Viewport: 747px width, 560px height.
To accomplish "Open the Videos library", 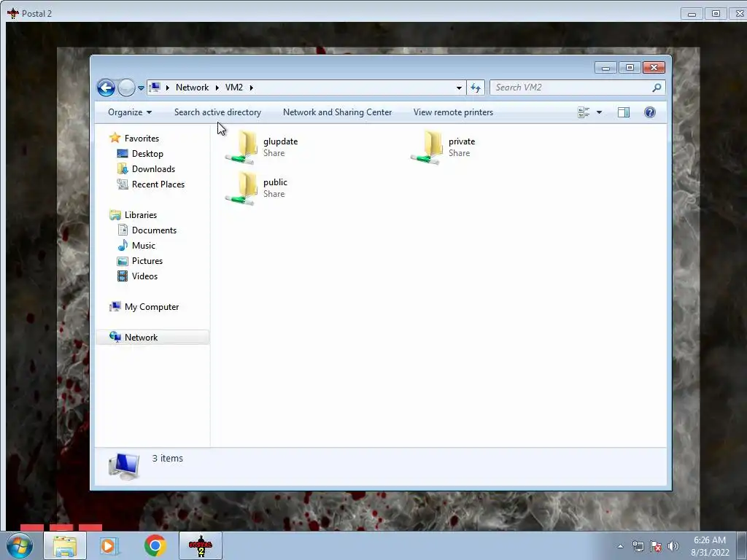I will 144,276.
